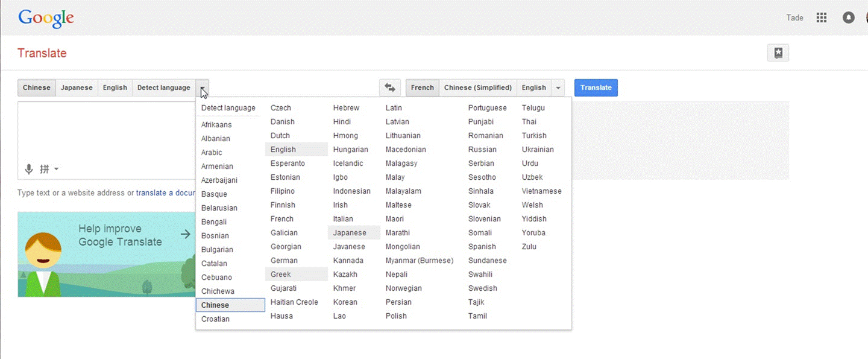Choose Detect language in dropdown list
Viewport: 868px width, 359px height.
[x=228, y=108]
